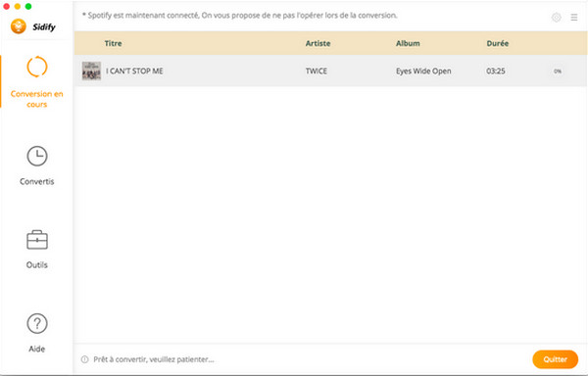Click the info icon in status bar
Screen dimensions: 588x376
84,359
